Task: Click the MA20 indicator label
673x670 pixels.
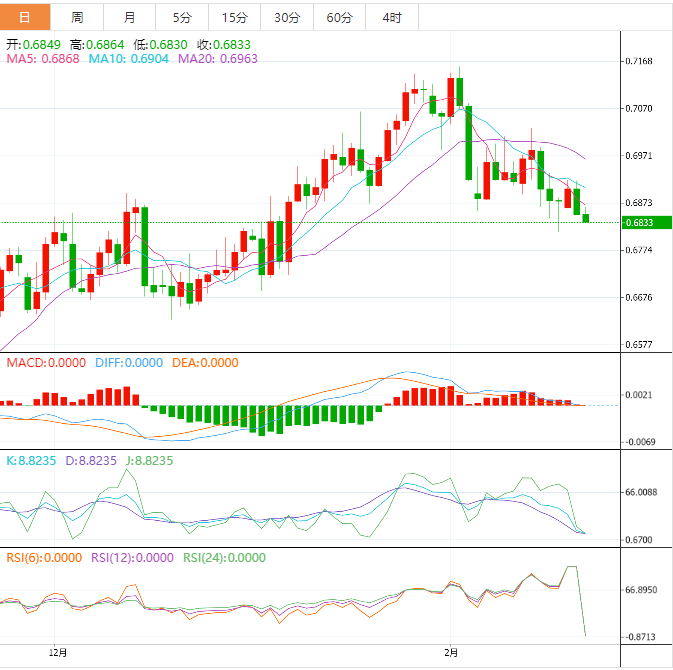Action: [217, 59]
